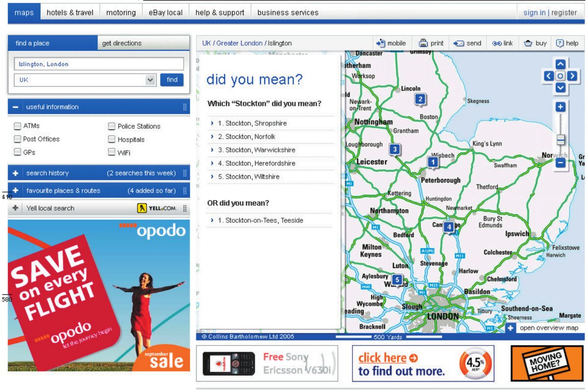Pan the map down with the arrow

pyautogui.click(x=561, y=88)
